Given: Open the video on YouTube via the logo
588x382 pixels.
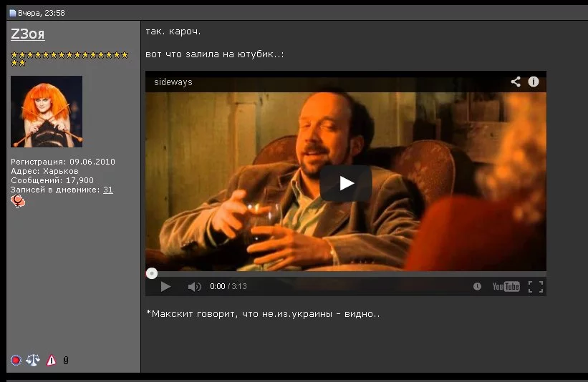Looking at the screenshot, I should [506, 286].
